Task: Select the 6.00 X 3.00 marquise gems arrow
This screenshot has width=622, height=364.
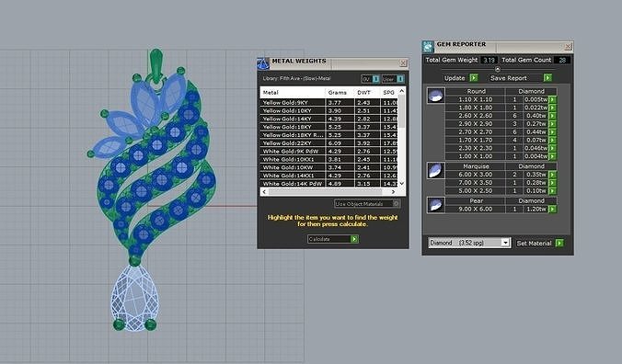Action: tap(552, 175)
